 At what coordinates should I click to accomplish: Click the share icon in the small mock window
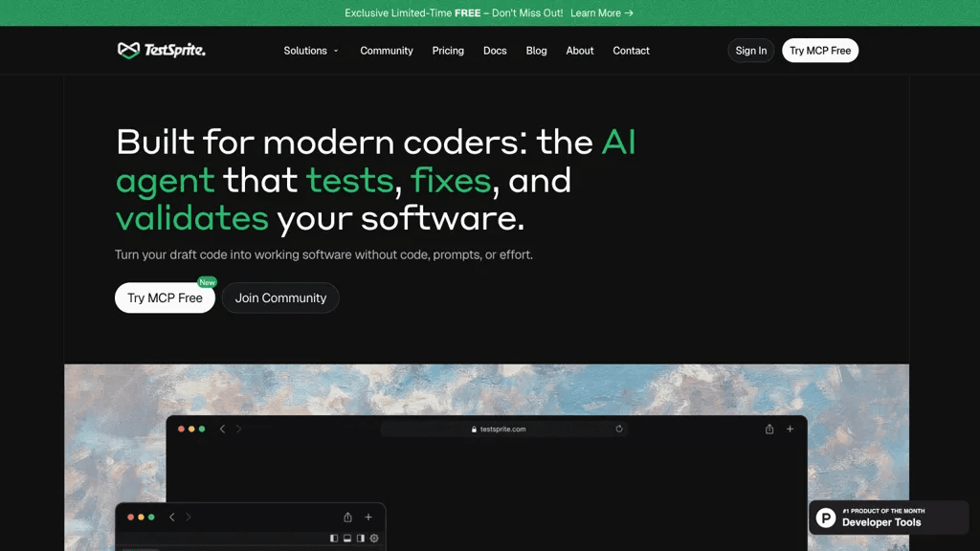coord(347,518)
